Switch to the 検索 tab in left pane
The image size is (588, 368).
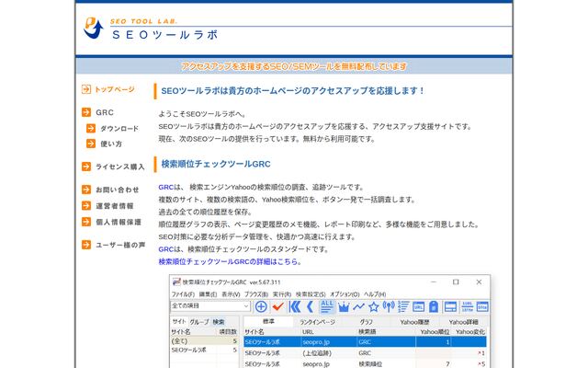pos(219,322)
